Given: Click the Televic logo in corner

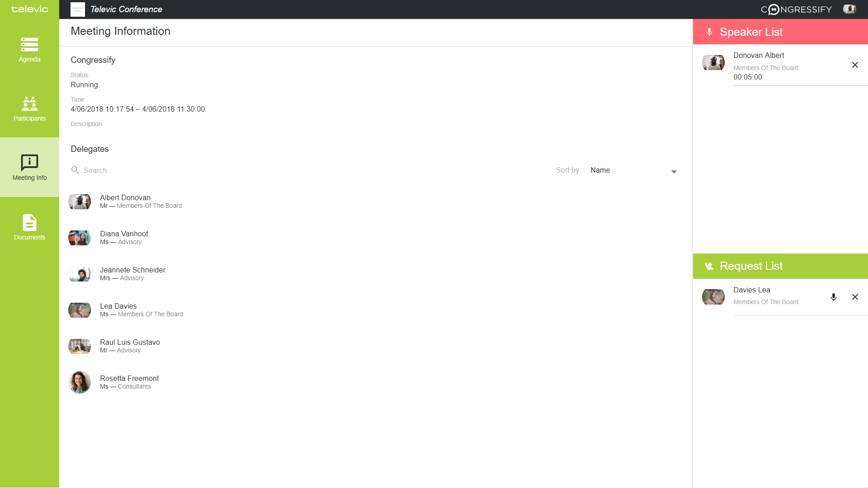Looking at the screenshot, I should tap(29, 9).
